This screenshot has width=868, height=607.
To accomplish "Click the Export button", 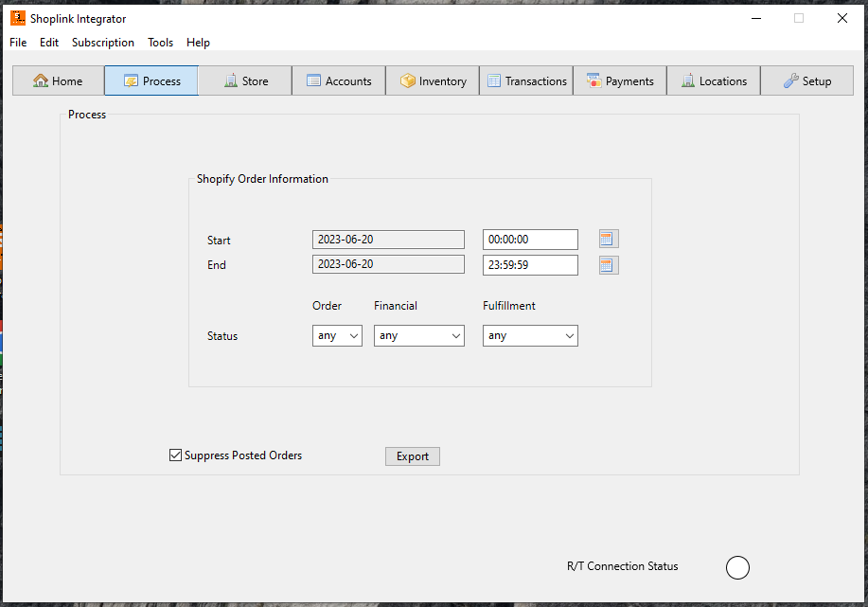I will [413, 456].
